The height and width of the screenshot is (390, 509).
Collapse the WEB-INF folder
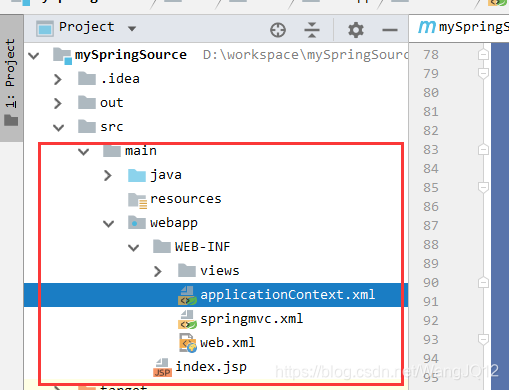click(x=133, y=248)
